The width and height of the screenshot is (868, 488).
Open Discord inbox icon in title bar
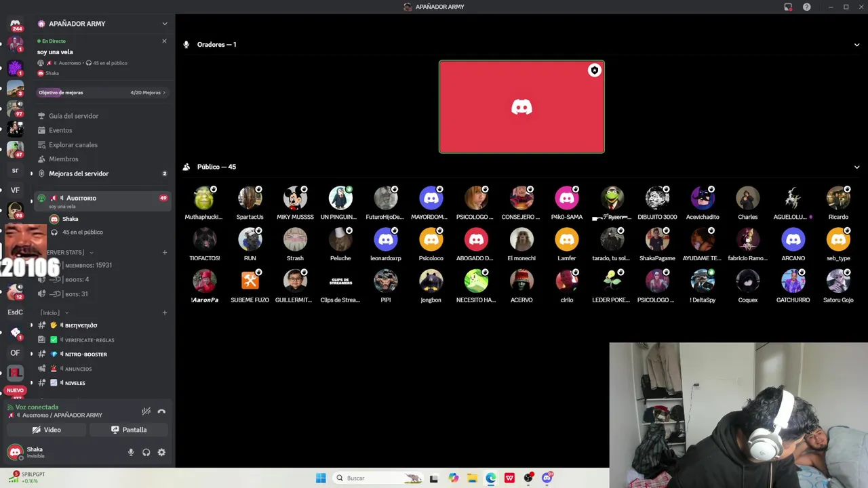click(788, 7)
